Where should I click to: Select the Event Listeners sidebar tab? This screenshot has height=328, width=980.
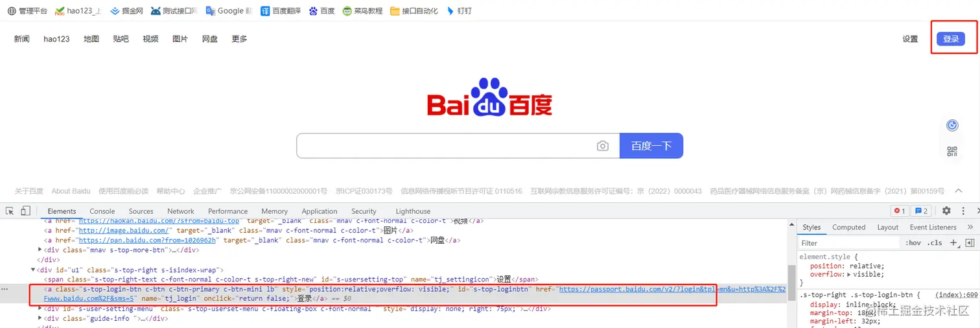tap(933, 228)
